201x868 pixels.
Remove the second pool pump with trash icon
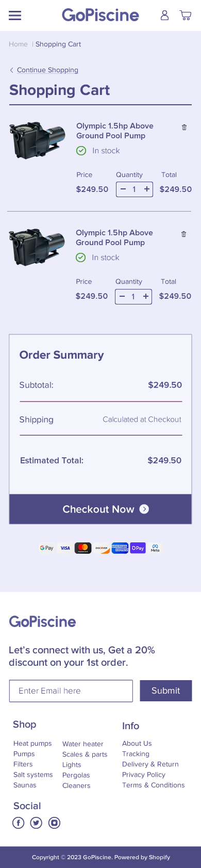[183, 234]
